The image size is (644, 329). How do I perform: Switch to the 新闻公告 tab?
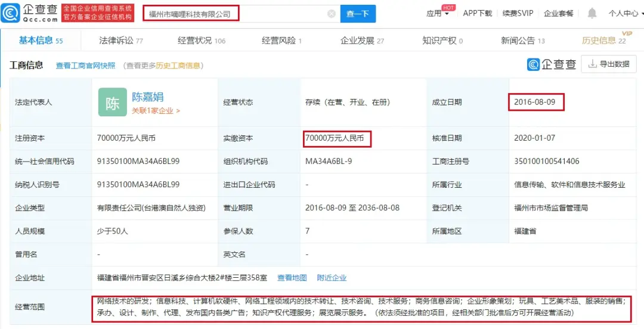523,41
